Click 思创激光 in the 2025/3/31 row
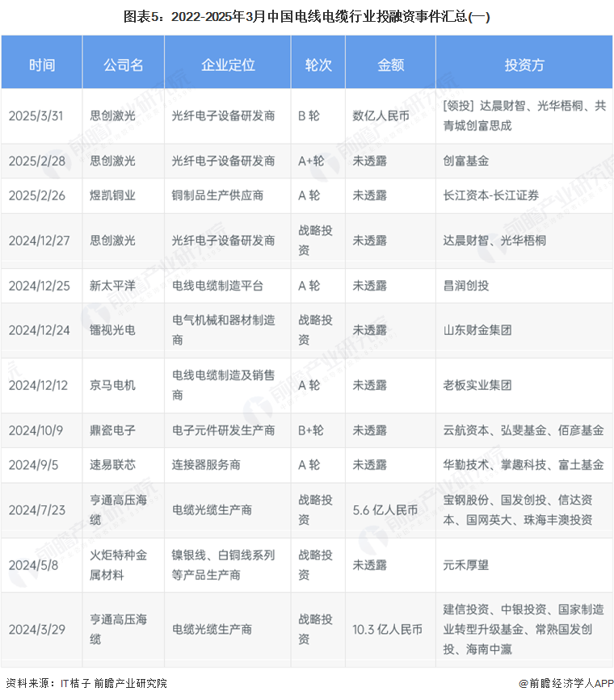This screenshot has height=700, width=614. coord(112,116)
